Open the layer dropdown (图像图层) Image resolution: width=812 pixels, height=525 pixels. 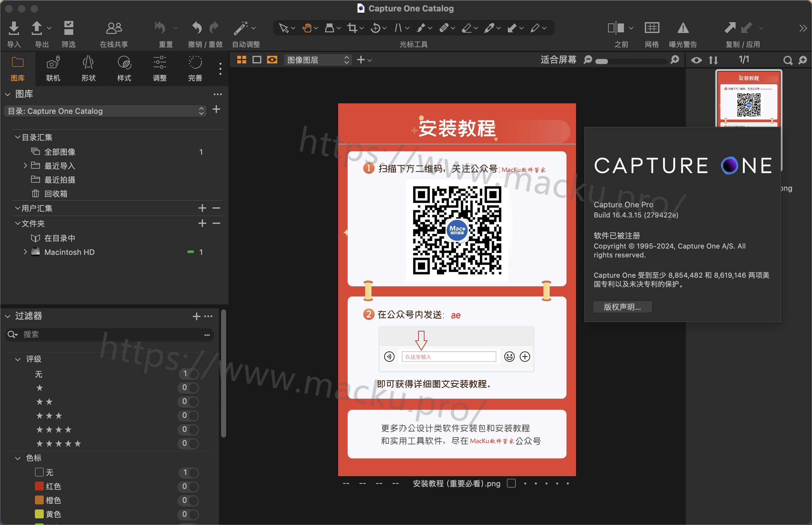point(318,60)
